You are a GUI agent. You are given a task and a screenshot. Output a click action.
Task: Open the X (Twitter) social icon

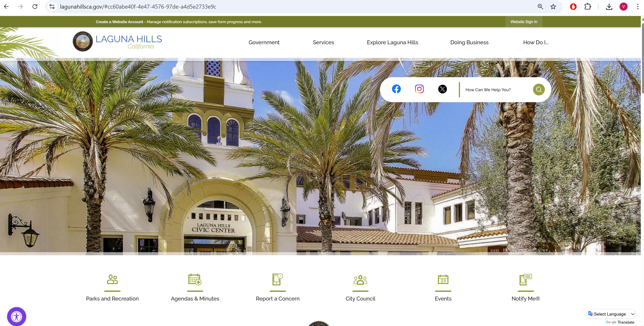tap(442, 89)
